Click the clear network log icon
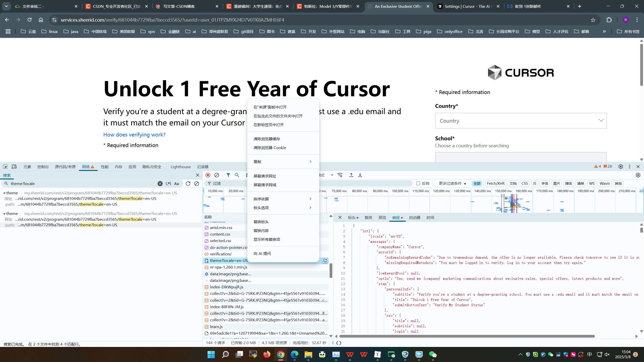644x362 pixels. click(217, 175)
